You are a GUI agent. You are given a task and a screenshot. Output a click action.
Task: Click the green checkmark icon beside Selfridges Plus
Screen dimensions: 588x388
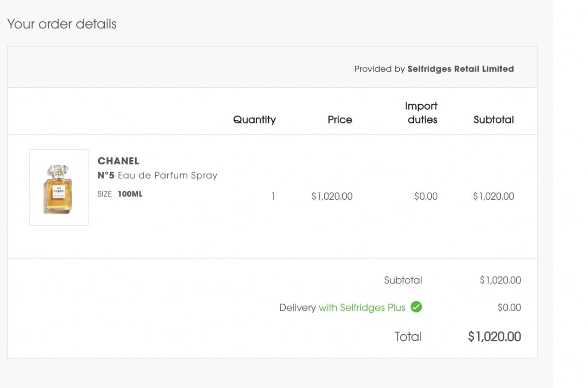tap(416, 307)
